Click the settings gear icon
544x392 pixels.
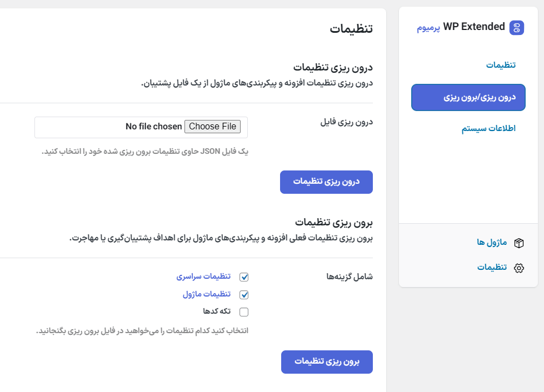(518, 267)
